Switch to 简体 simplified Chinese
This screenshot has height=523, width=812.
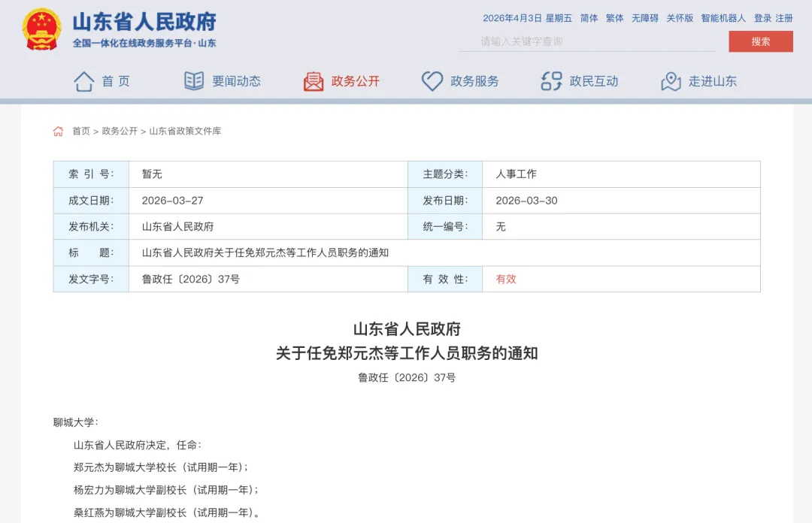[x=589, y=18]
